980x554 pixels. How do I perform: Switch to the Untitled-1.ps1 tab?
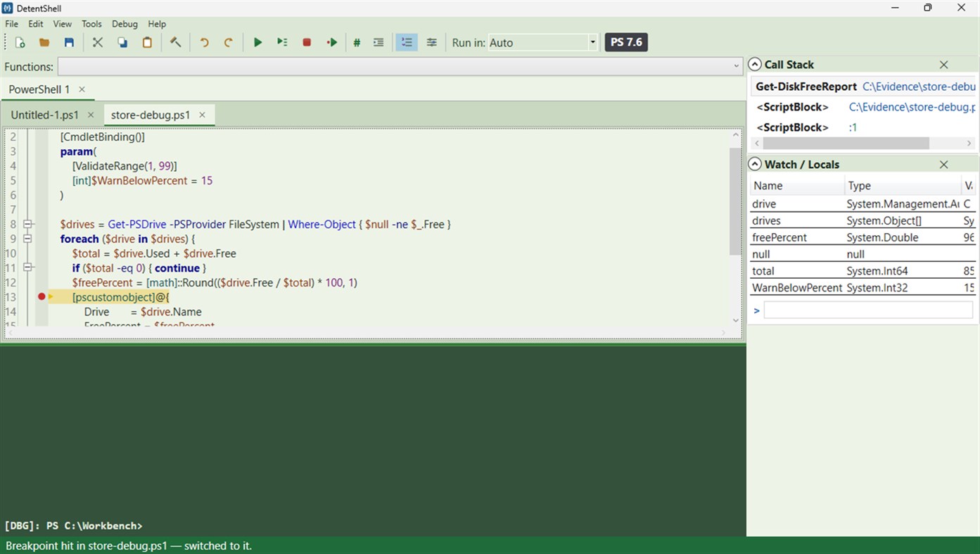(x=45, y=115)
